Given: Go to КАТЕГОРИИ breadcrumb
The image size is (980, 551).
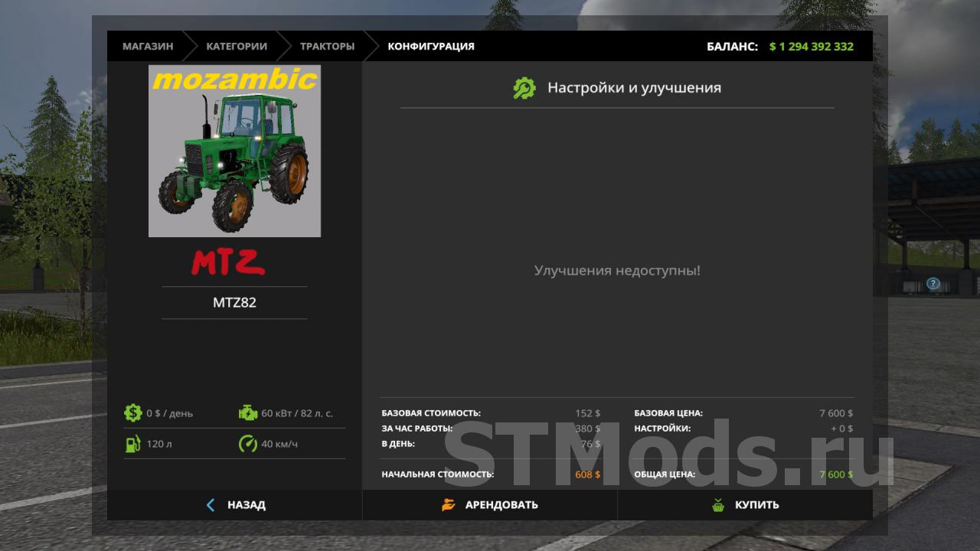Looking at the screenshot, I should [x=237, y=46].
